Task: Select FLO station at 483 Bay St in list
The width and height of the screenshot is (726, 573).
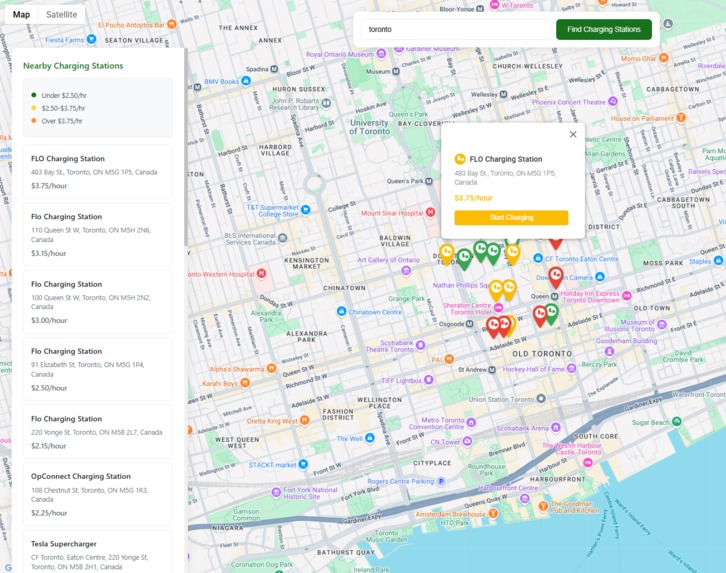Action: pyautogui.click(x=98, y=172)
